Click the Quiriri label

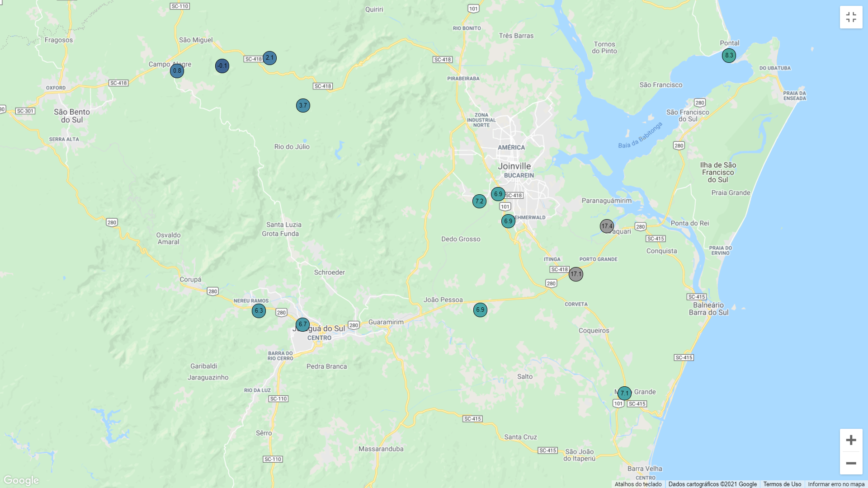point(374,9)
